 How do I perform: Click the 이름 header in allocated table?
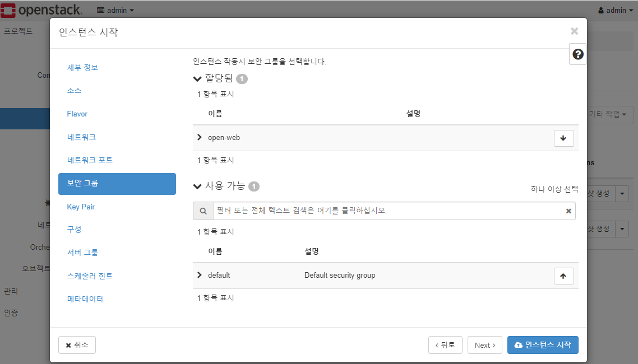click(x=215, y=114)
